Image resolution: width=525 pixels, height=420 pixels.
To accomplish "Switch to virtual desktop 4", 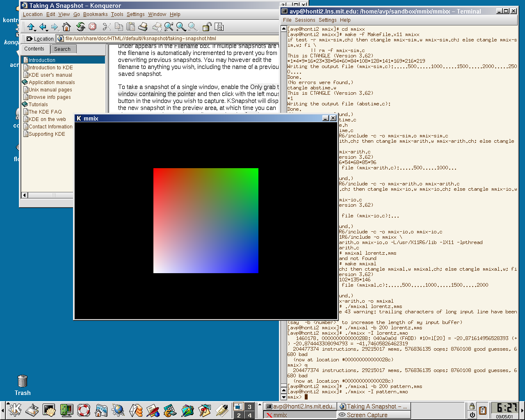I will (249, 415).
